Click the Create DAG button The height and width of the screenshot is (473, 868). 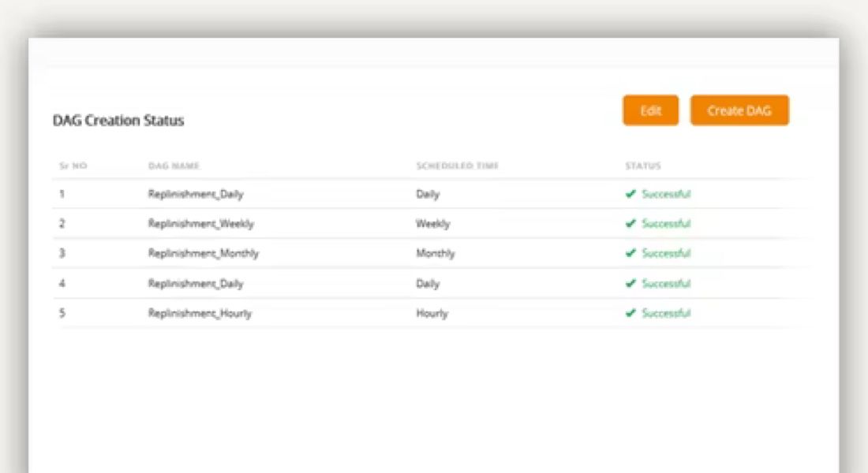[739, 110]
